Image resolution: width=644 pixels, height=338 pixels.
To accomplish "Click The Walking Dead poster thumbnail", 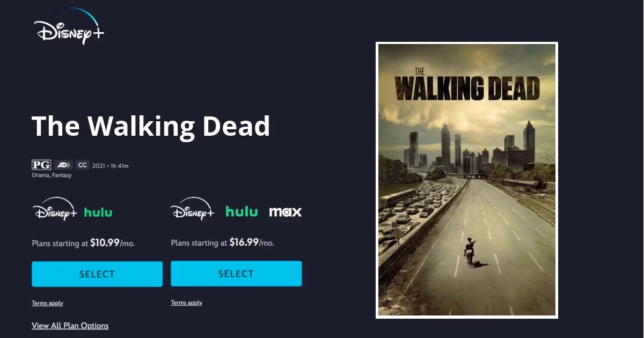I will [467, 180].
